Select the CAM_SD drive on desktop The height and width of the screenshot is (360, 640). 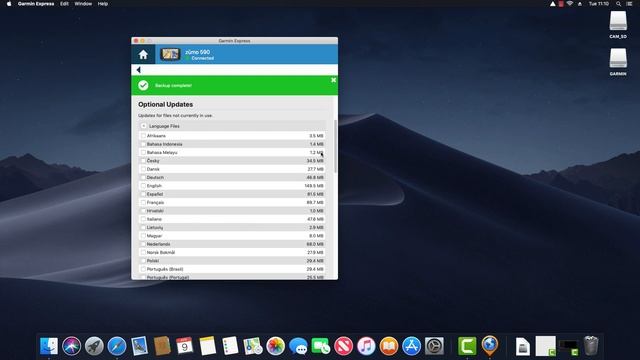click(x=618, y=25)
